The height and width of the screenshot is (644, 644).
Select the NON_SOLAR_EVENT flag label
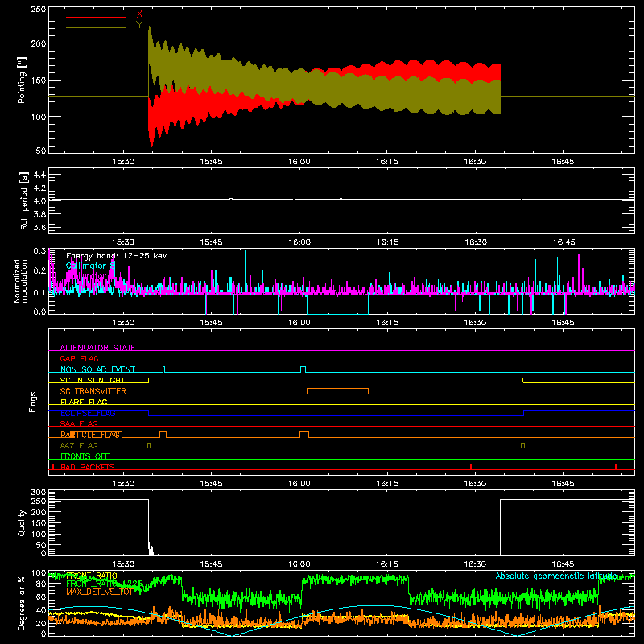click(x=97, y=369)
